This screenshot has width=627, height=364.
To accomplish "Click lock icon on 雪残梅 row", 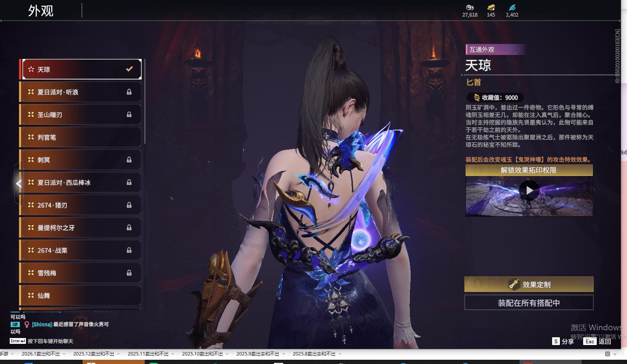I will click(x=129, y=273).
